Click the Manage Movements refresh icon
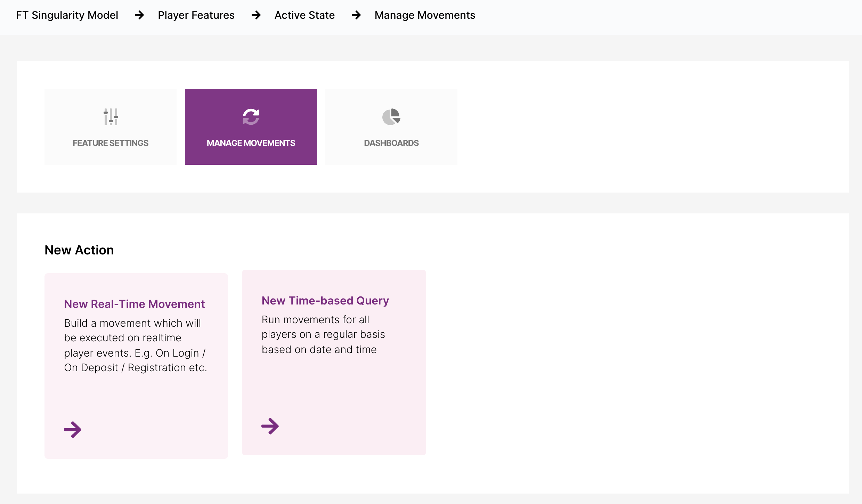Image resolution: width=862 pixels, height=504 pixels. click(251, 117)
